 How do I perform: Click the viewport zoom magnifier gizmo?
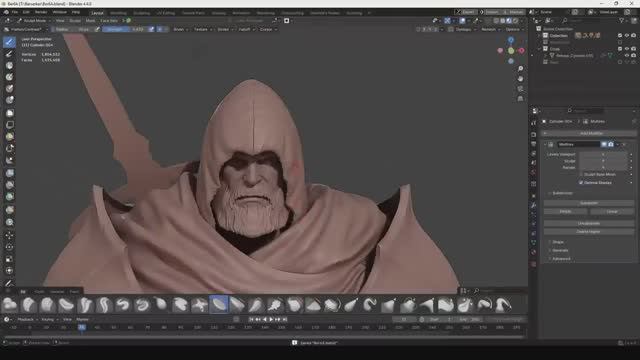[520, 69]
